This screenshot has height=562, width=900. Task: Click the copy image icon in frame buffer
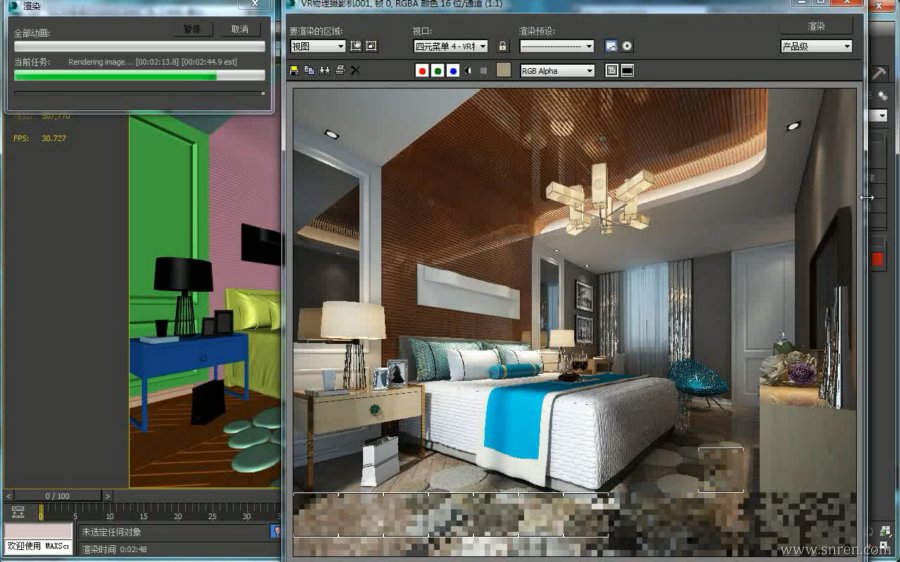[x=309, y=70]
